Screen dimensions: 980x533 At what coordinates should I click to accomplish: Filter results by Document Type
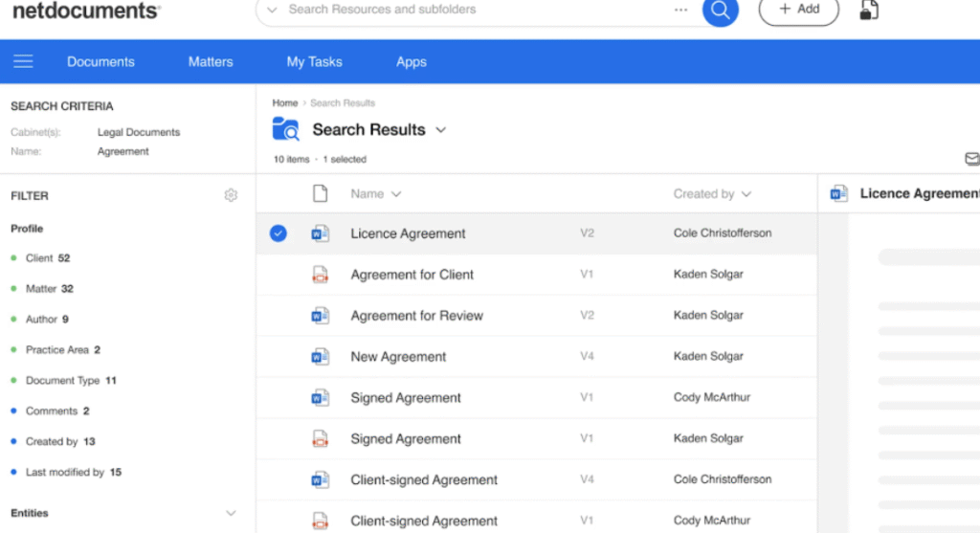point(63,381)
